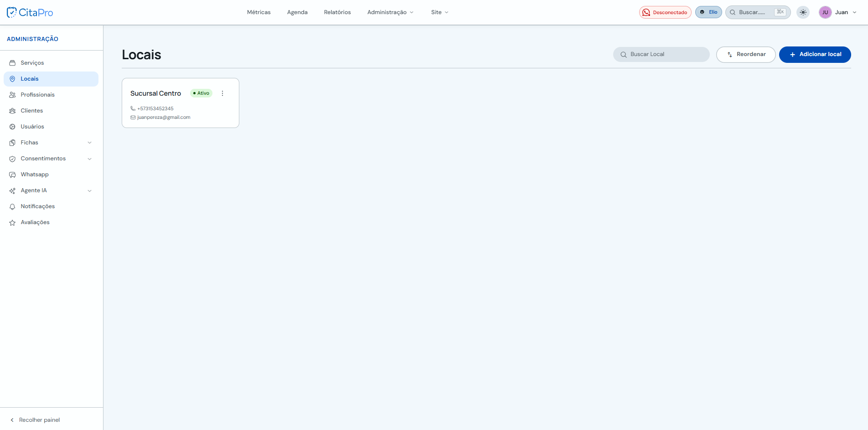Click the Locais pin icon
This screenshot has height=430, width=868.
tap(12, 79)
